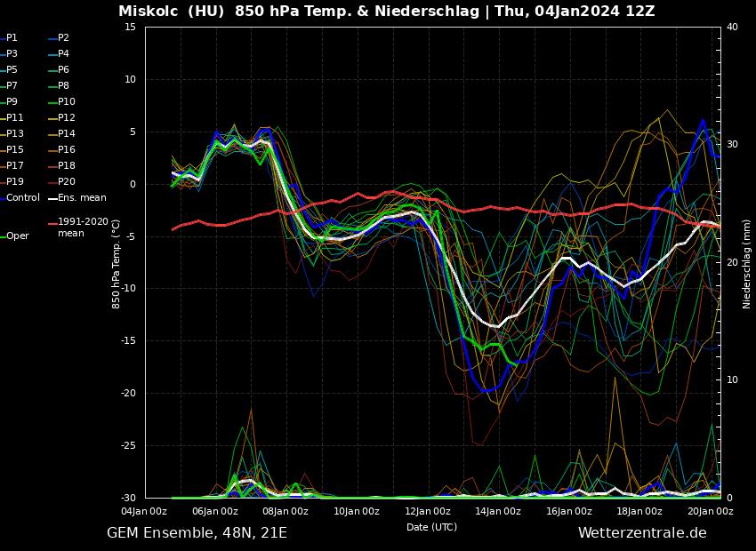Select the P20 legend label
The width and height of the screenshot is (756, 551).
[x=66, y=182]
